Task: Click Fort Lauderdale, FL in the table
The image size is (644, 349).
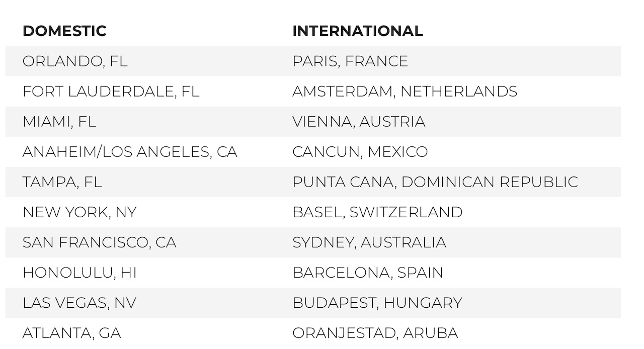Action: pos(111,92)
